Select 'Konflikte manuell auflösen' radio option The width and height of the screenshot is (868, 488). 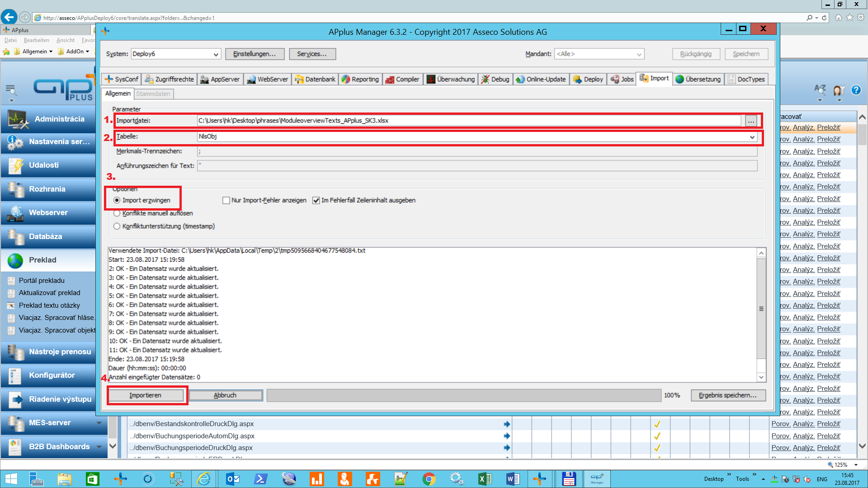[117, 213]
